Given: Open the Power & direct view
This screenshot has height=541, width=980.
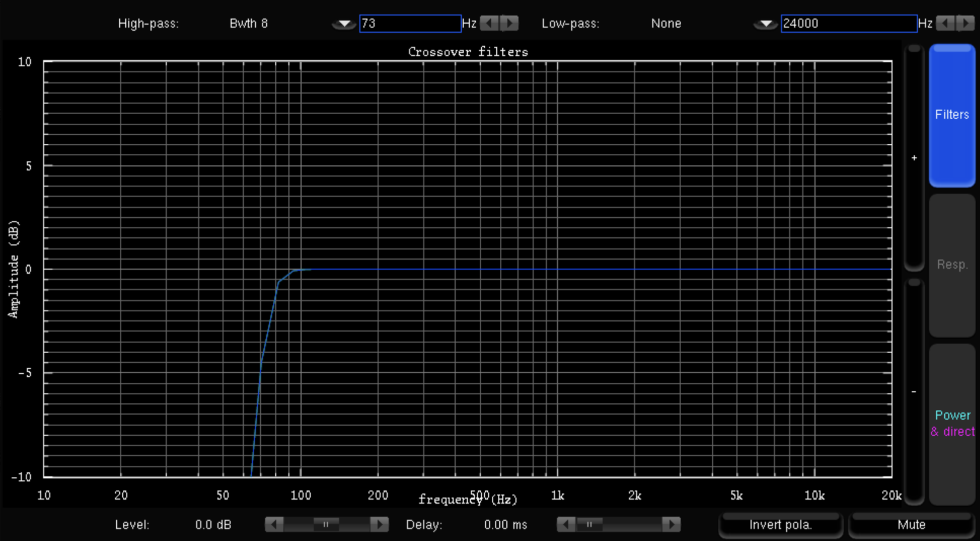Looking at the screenshot, I should pyautogui.click(x=951, y=423).
